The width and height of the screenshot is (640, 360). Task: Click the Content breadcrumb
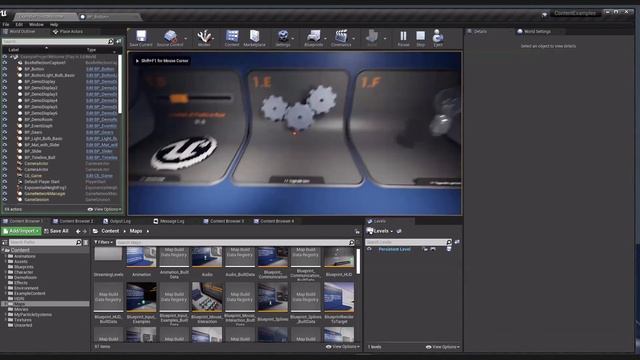pyautogui.click(x=110, y=231)
